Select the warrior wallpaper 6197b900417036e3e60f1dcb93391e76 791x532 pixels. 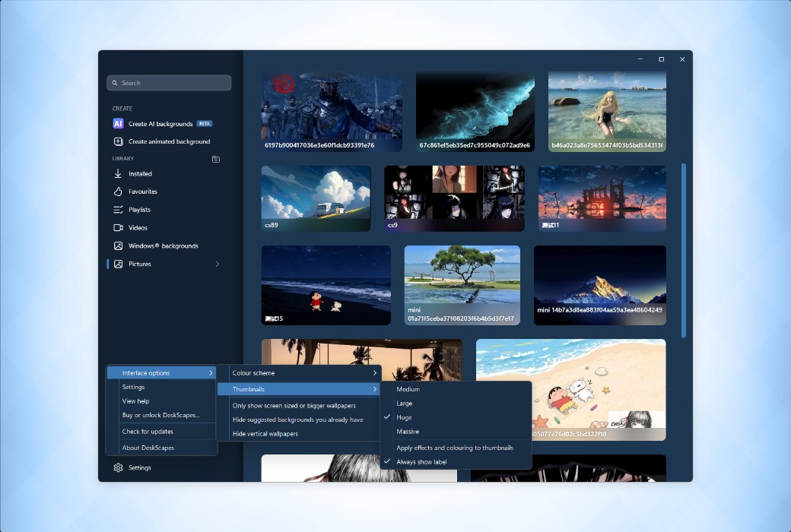[x=332, y=112]
